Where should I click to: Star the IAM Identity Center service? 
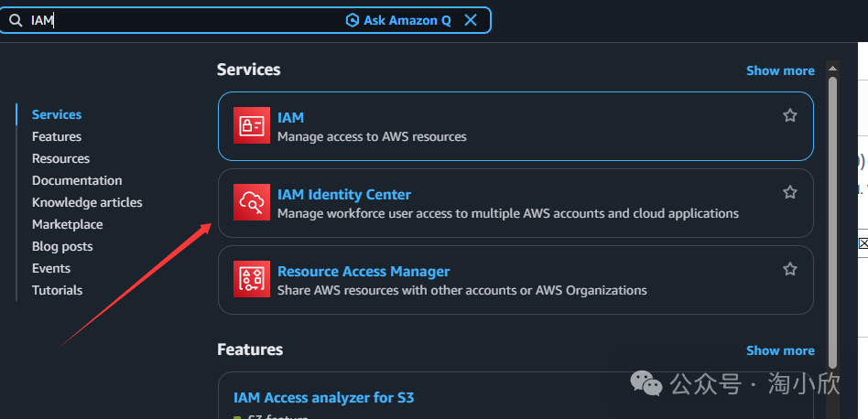click(790, 192)
